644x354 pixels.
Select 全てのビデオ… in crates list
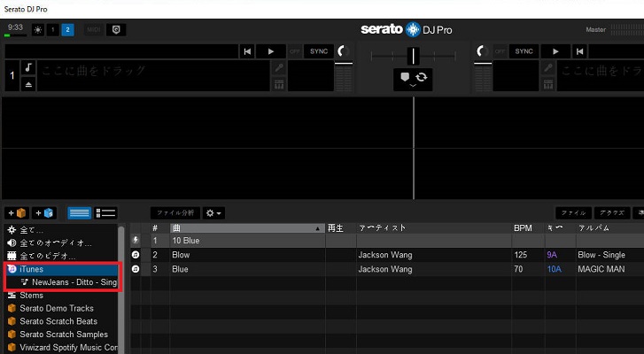(x=62, y=256)
